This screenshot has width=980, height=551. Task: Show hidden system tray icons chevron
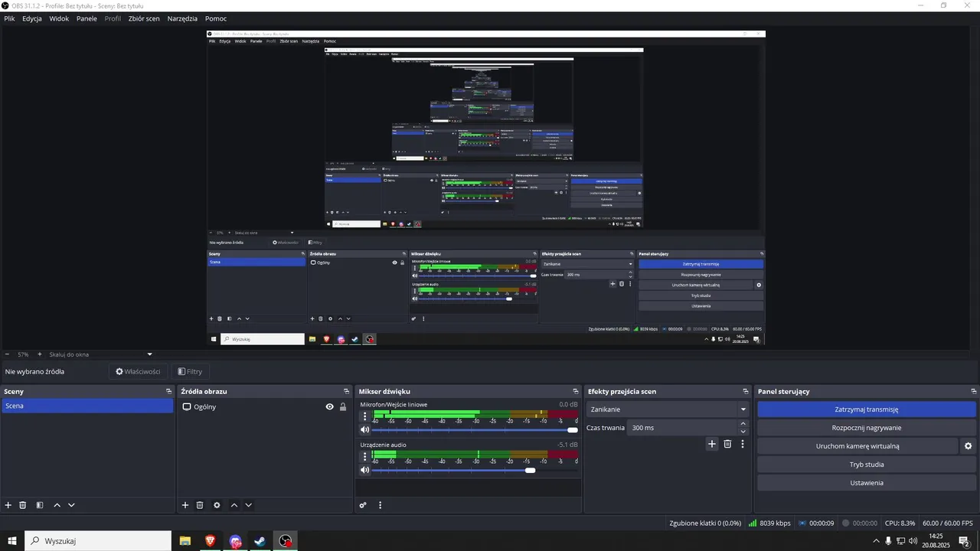[x=876, y=541]
